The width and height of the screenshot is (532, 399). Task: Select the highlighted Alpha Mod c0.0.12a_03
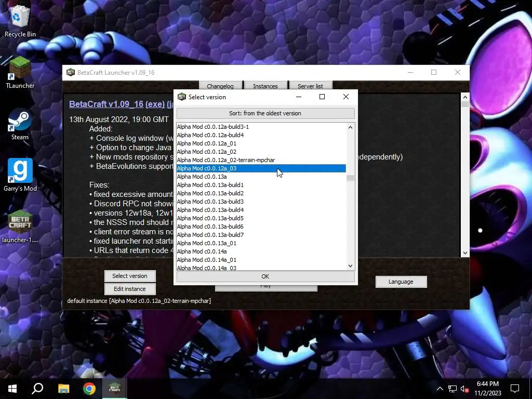point(261,168)
